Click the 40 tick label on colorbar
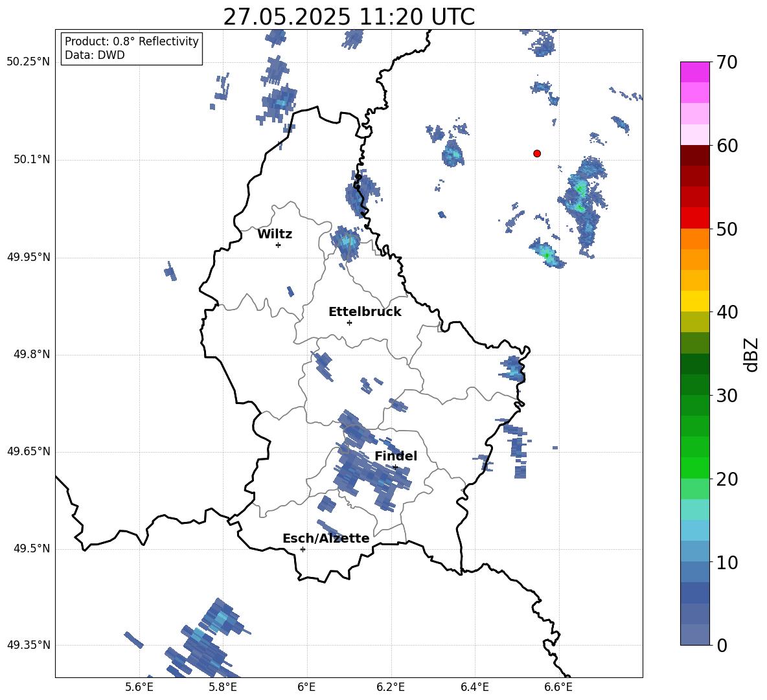 (x=727, y=312)
